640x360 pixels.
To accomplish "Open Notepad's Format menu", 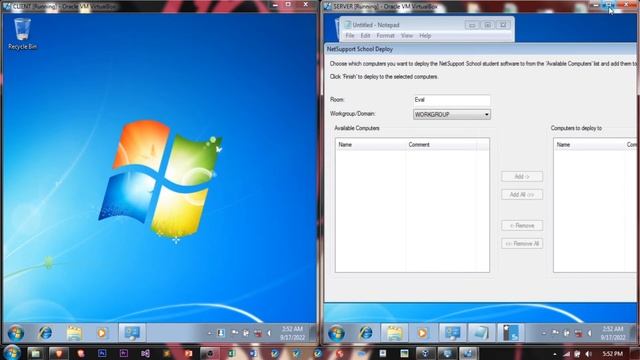I will (385, 36).
